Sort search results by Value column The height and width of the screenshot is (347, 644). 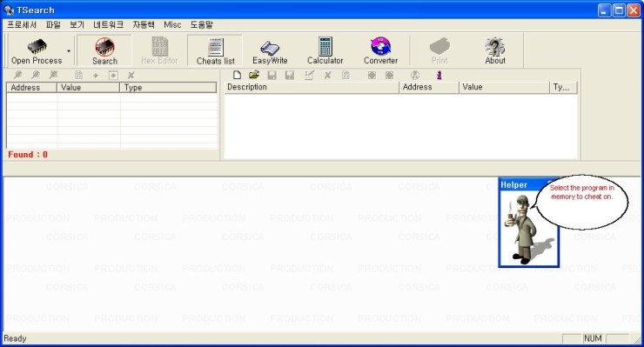point(88,88)
